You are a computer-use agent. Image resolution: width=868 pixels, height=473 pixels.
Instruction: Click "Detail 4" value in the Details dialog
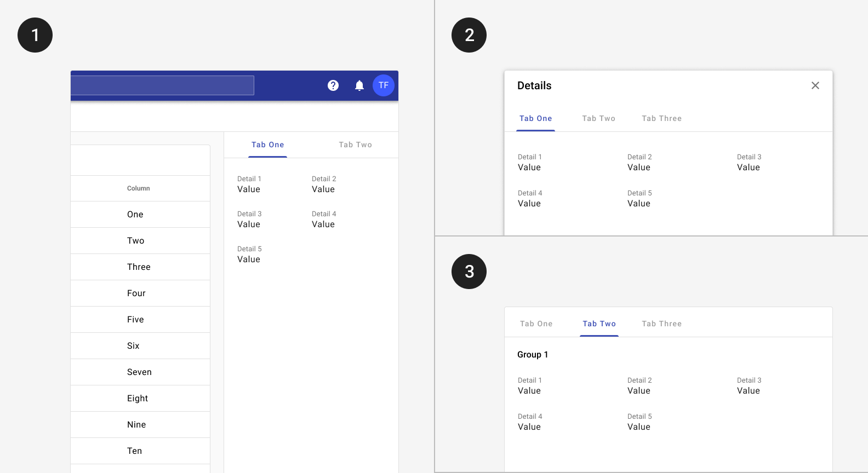[x=529, y=204]
